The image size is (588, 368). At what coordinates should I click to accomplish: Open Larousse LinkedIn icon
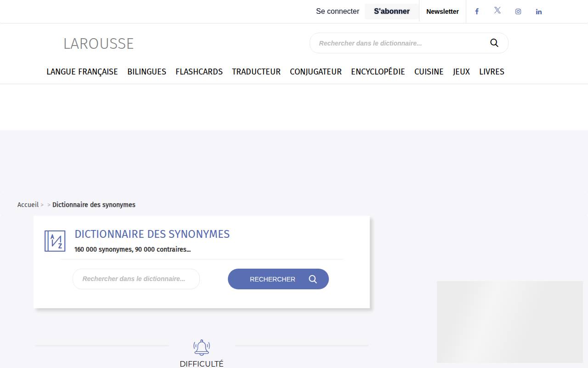(x=539, y=11)
